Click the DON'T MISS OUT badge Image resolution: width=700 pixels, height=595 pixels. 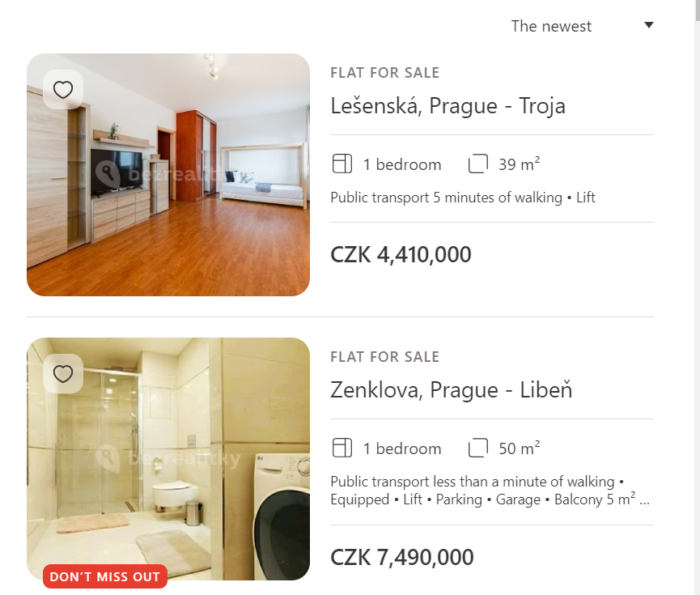[x=105, y=576]
